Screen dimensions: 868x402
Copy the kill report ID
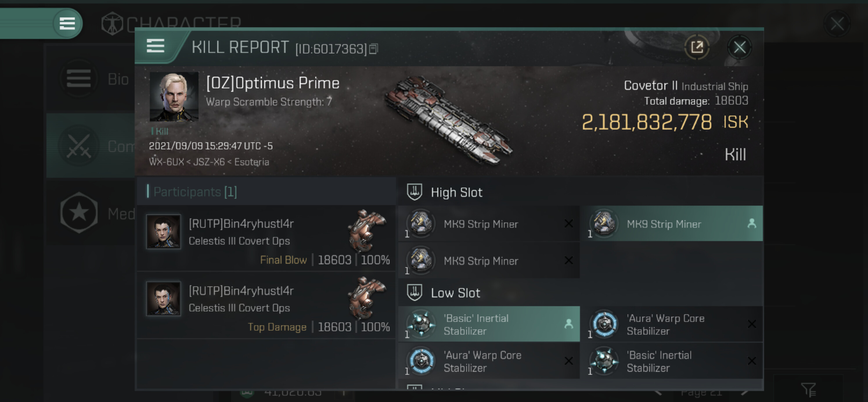(373, 49)
